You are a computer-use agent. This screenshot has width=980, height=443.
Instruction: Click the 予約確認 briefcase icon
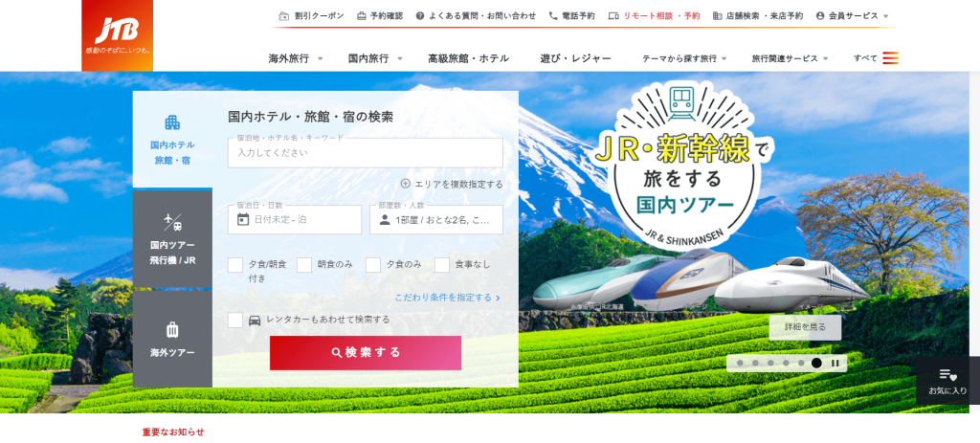point(361,16)
